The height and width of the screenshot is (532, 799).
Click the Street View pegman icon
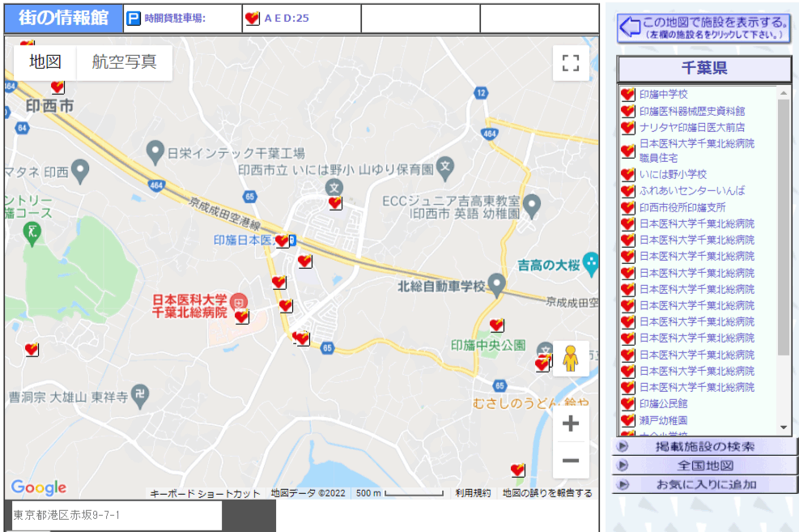pyautogui.click(x=571, y=359)
